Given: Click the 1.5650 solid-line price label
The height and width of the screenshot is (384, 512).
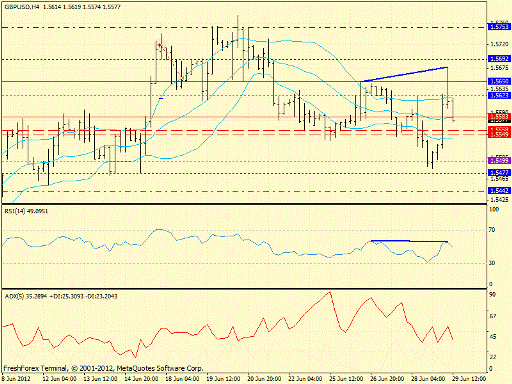Looking at the screenshot, I should pos(499,81).
